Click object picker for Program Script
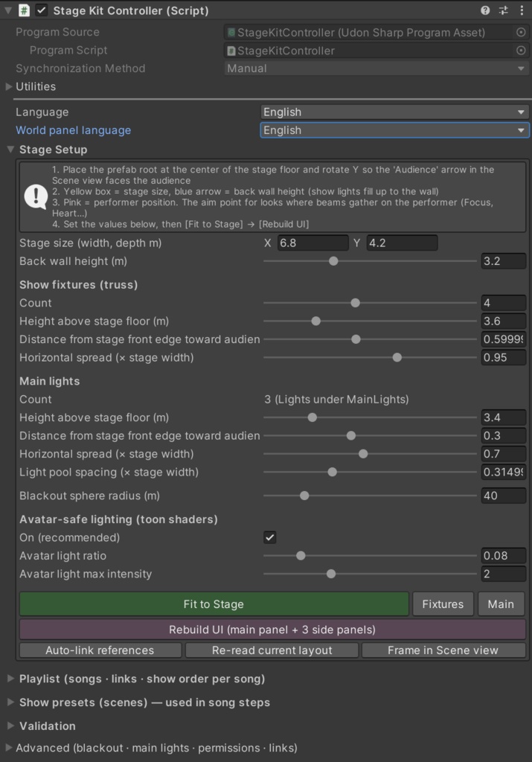The image size is (532, 762). [521, 51]
